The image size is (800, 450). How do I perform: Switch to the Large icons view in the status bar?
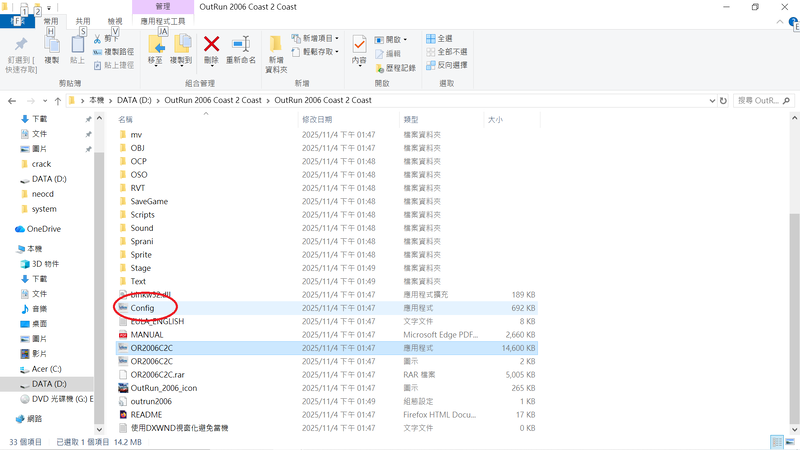point(790,442)
